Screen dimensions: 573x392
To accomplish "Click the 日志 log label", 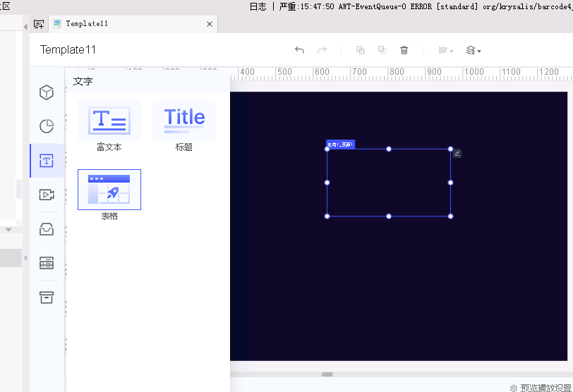I will pos(258,6).
